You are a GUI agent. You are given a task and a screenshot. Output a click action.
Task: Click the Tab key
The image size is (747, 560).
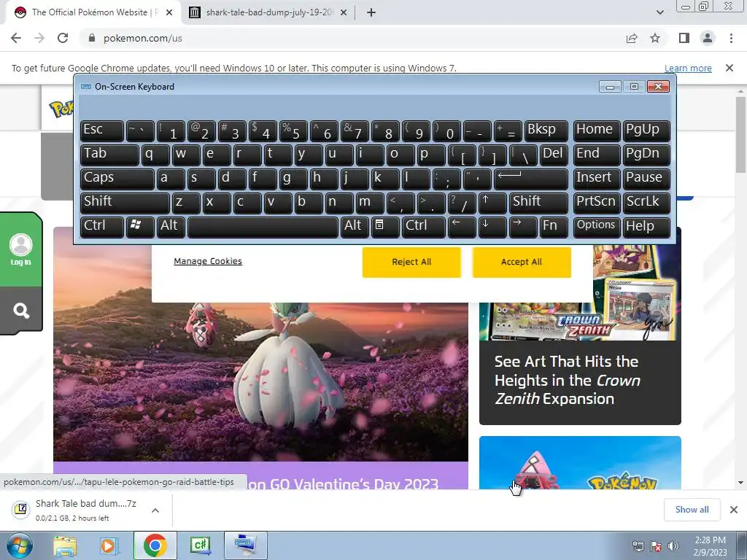tap(109, 155)
